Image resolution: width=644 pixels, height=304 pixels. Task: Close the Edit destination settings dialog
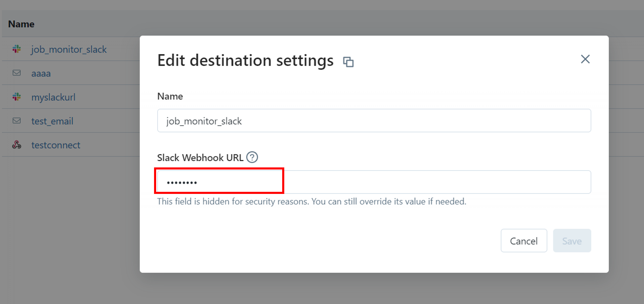tap(585, 59)
